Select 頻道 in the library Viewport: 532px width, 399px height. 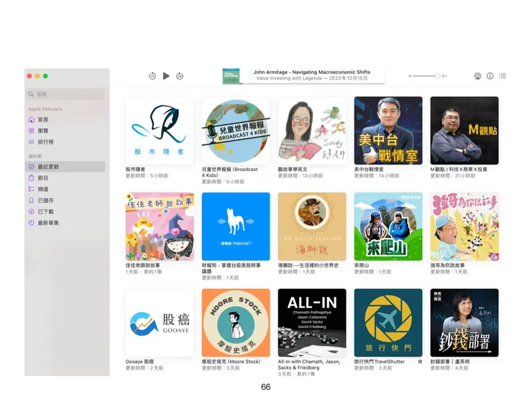(65, 189)
